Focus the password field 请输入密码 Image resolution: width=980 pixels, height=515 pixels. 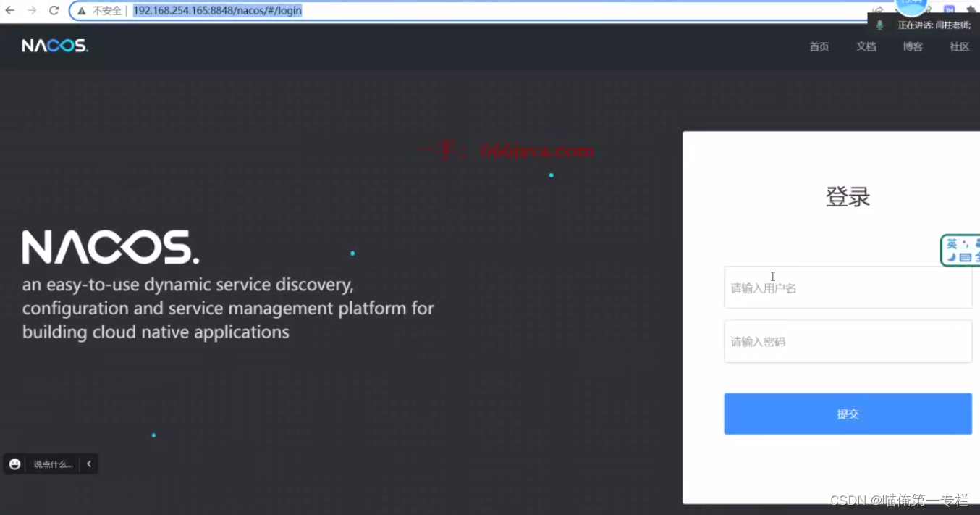(x=848, y=341)
